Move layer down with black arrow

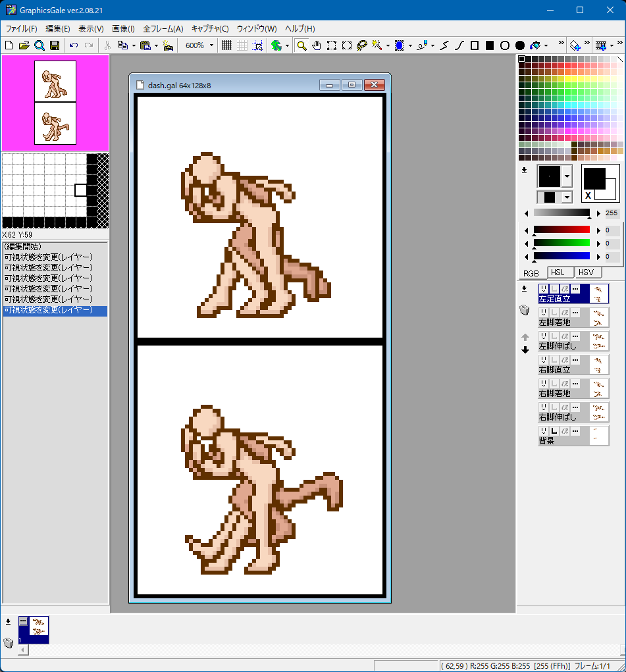coord(525,350)
